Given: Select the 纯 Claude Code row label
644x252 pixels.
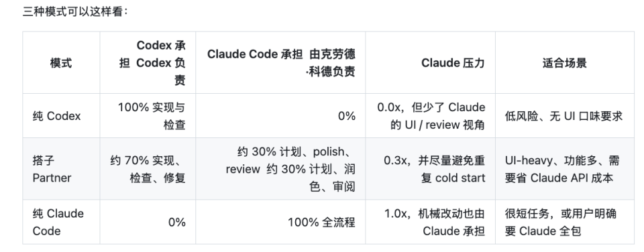Looking at the screenshot, I should tap(61, 222).
